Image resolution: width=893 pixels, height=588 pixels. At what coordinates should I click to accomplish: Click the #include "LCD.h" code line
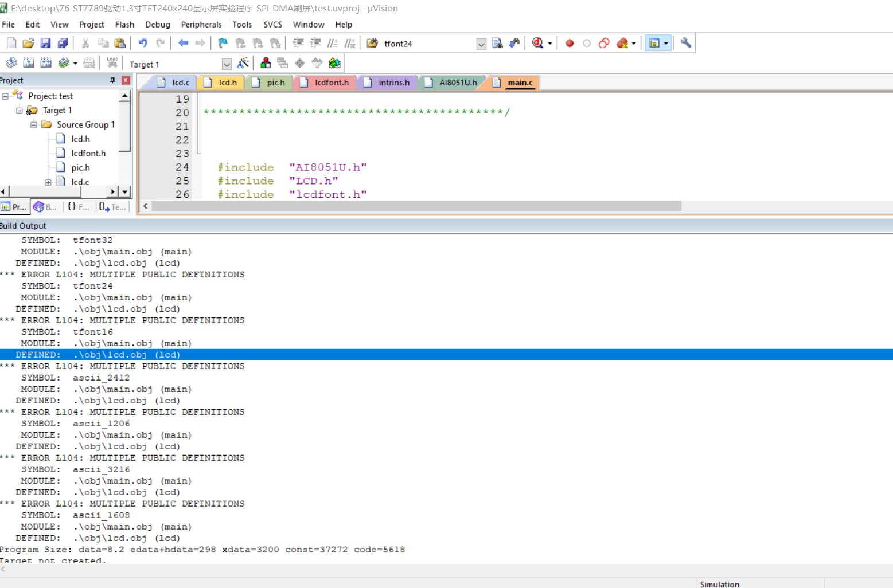click(x=278, y=181)
